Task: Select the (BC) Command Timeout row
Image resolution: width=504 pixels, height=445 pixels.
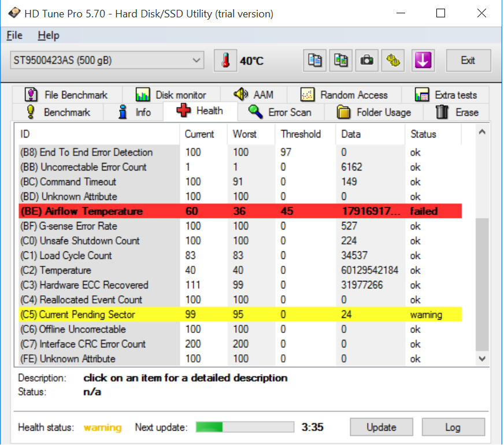Action: [240, 181]
